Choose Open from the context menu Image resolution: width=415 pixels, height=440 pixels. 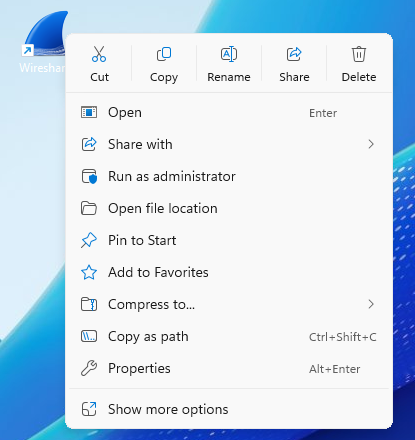[x=229, y=112]
